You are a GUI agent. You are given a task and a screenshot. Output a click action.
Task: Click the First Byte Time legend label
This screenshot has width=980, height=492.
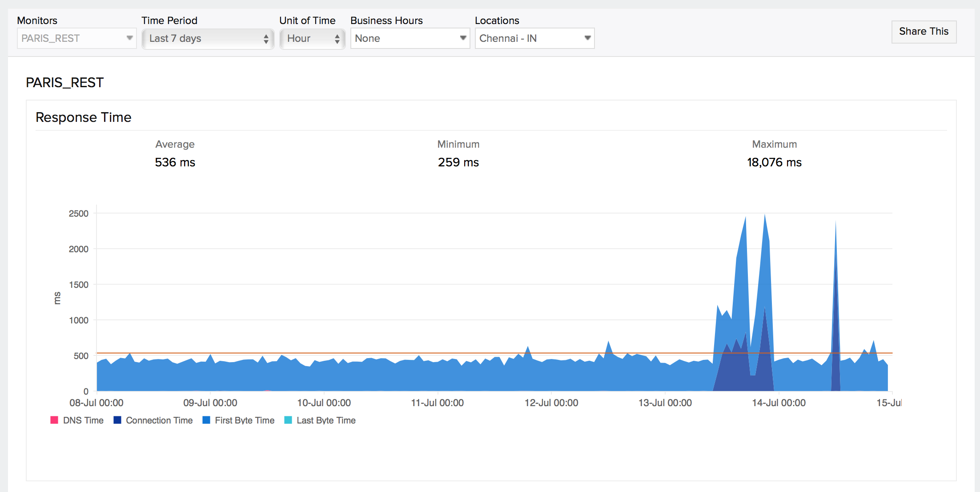[245, 420]
